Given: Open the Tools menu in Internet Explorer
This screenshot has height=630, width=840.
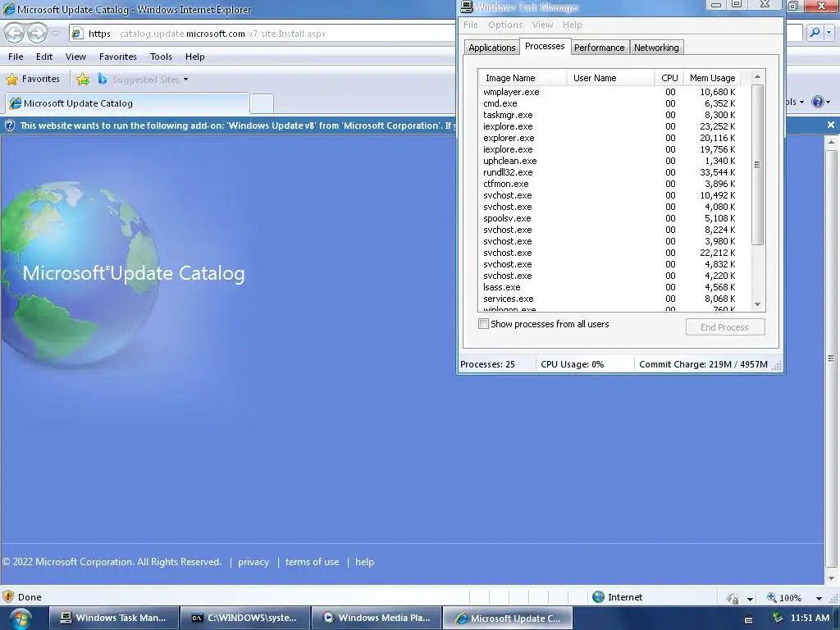Looking at the screenshot, I should [161, 57].
